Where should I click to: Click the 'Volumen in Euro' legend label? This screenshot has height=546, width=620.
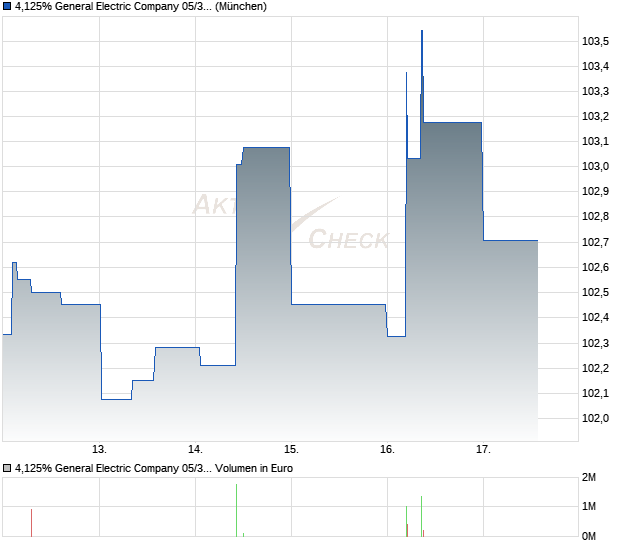point(254,469)
